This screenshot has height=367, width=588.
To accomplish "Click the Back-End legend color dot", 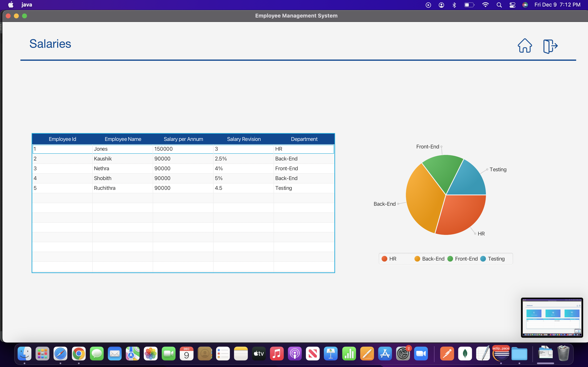I will tap(417, 259).
